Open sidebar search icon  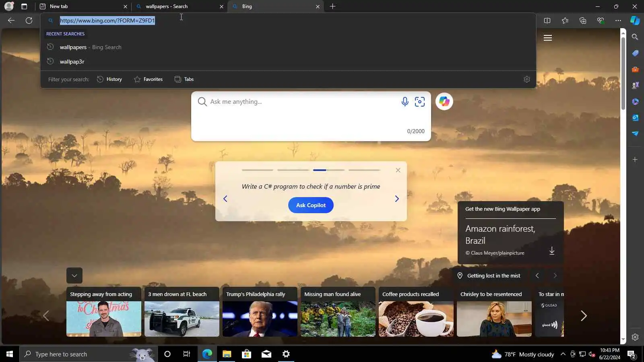(x=635, y=37)
